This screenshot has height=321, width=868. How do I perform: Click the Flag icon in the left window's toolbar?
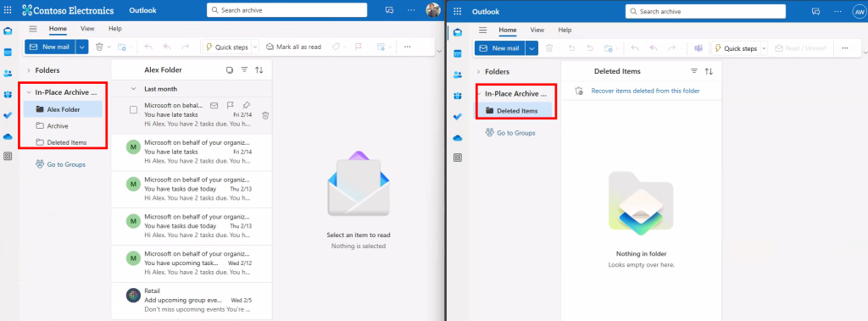coord(358,47)
